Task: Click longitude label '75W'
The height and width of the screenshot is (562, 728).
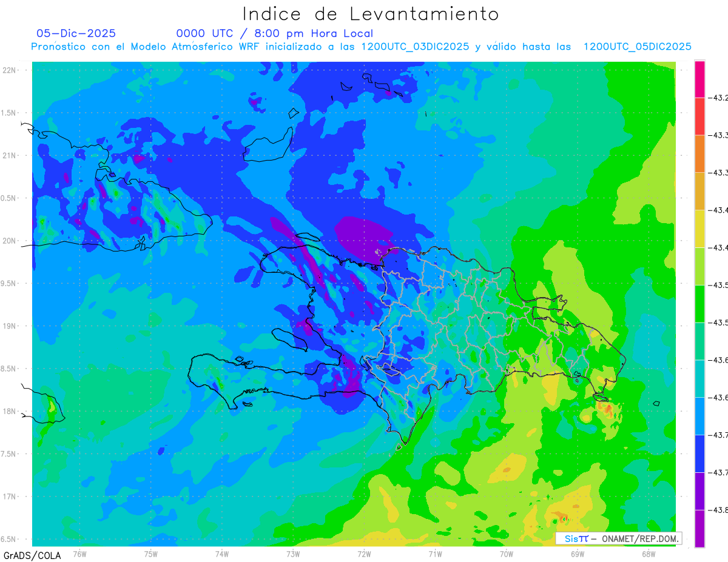Action: [x=151, y=554]
